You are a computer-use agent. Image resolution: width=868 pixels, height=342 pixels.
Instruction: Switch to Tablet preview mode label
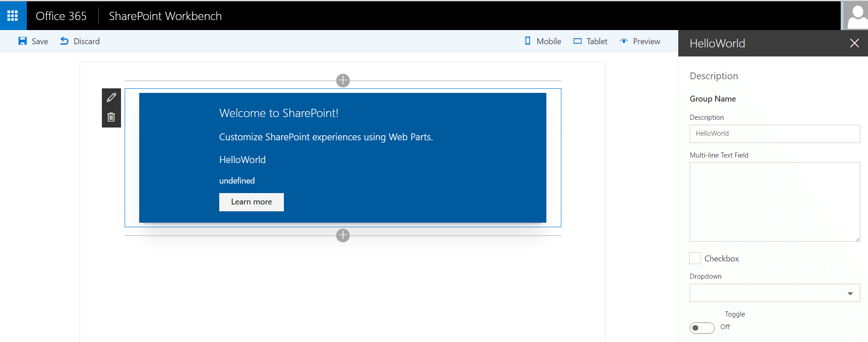597,41
